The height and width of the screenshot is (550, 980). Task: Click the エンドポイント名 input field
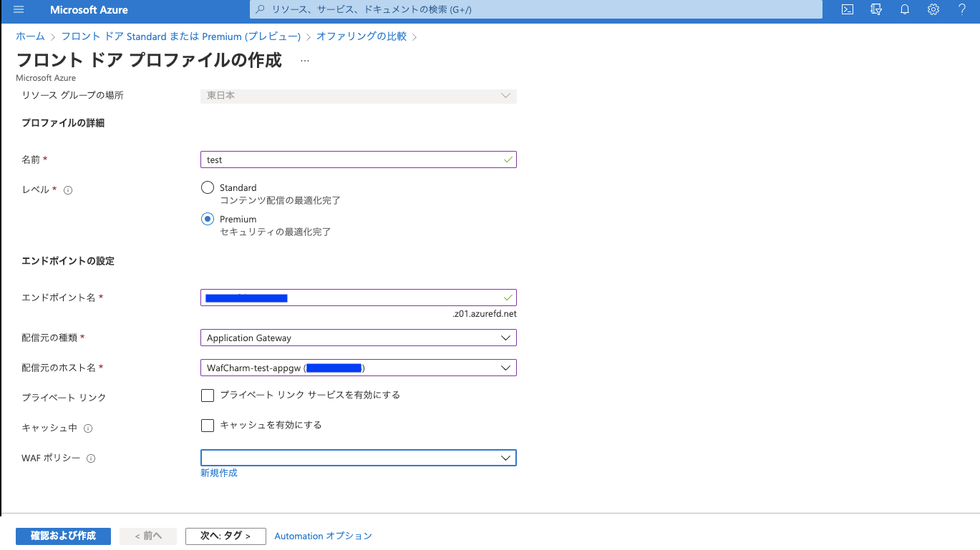click(x=359, y=298)
